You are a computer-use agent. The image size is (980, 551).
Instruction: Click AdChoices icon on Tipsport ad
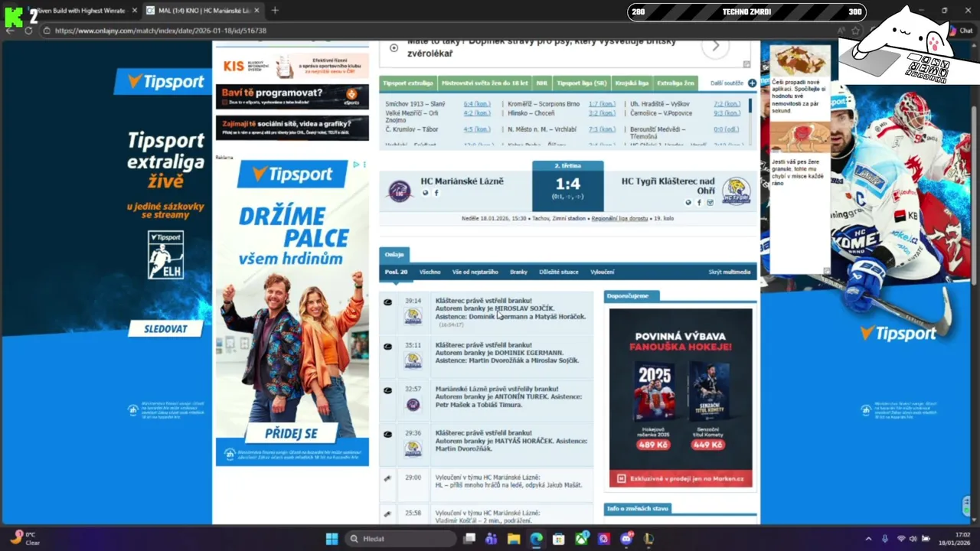point(356,165)
